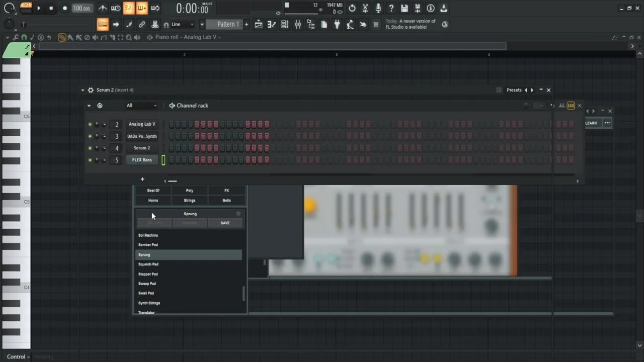Toggle Channel rack step sequencer view icon
This screenshot has width=644, height=362.
[571, 106]
